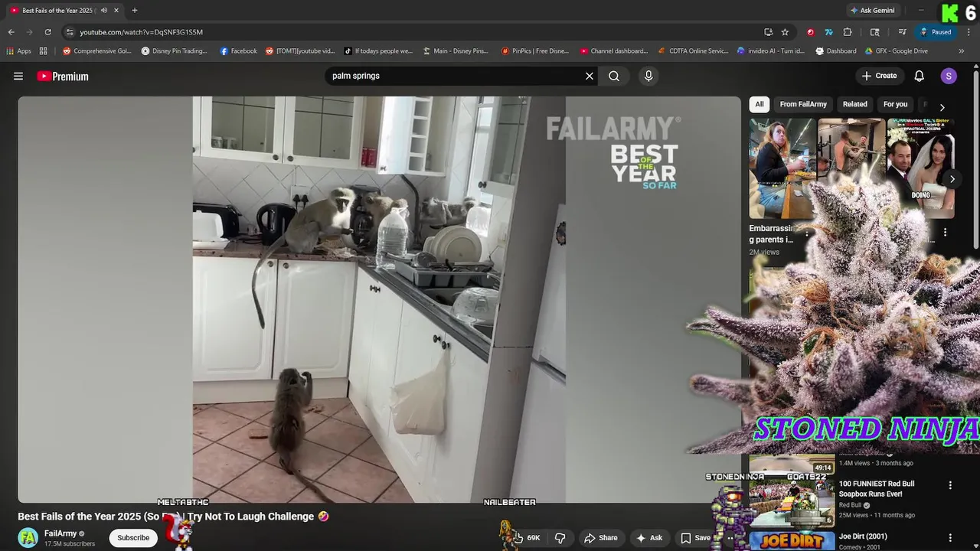Clear the palm springs search text

[x=590, y=76]
